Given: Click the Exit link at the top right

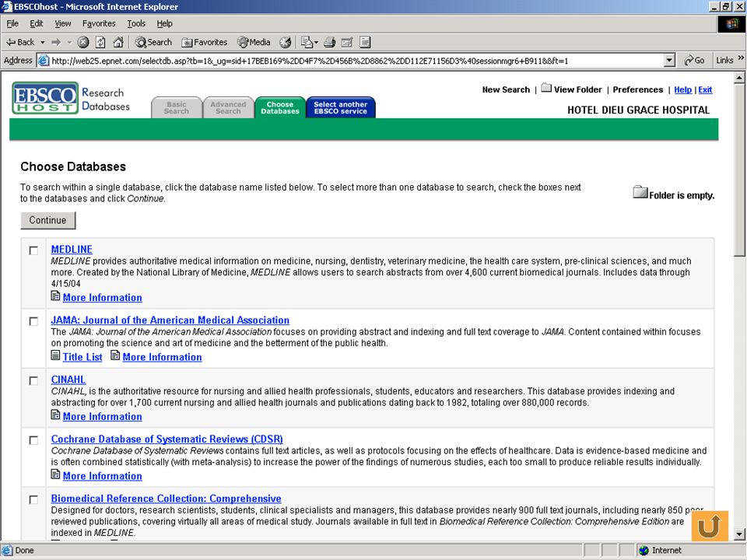Looking at the screenshot, I should (705, 89).
